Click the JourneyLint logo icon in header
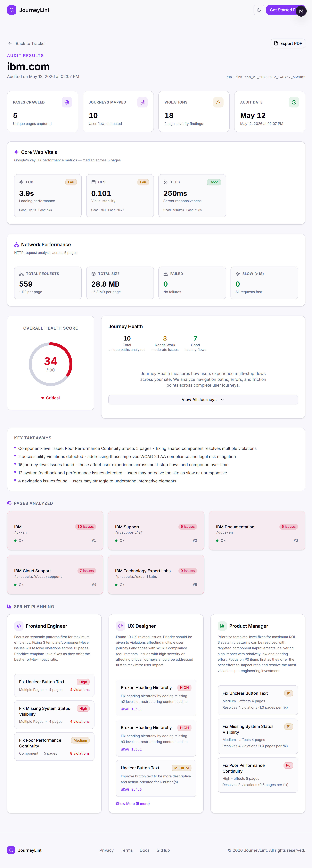The height and width of the screenshot is (868, 312). [11, 10]
